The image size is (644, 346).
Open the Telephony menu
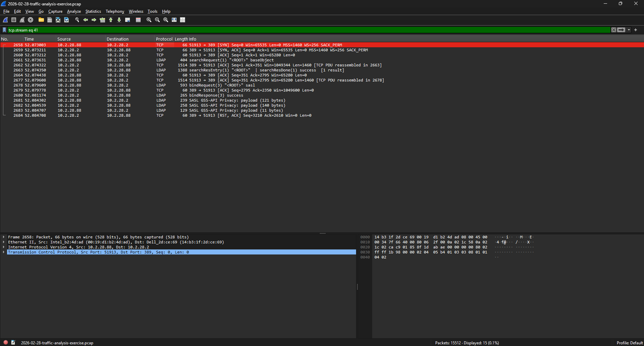tap(115, 11)
